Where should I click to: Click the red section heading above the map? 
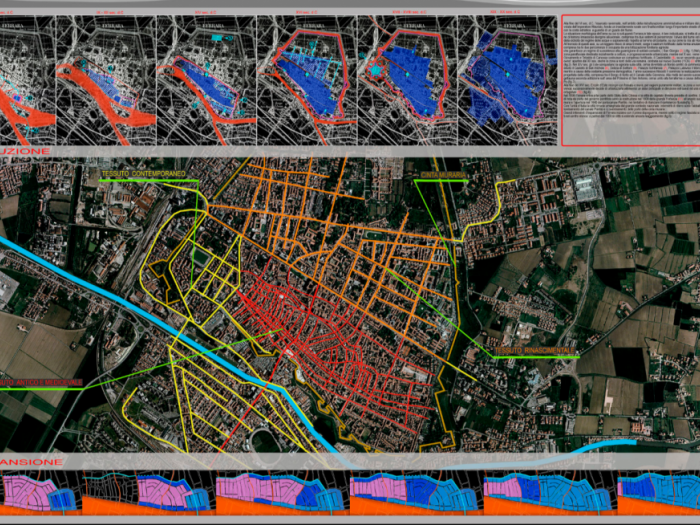coord(25,151)
